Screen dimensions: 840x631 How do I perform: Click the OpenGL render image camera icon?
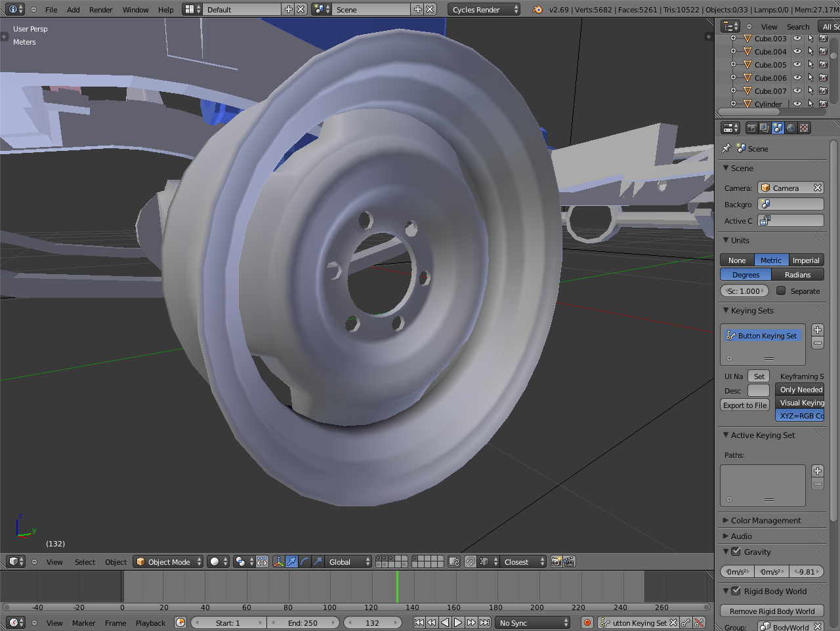556,561
